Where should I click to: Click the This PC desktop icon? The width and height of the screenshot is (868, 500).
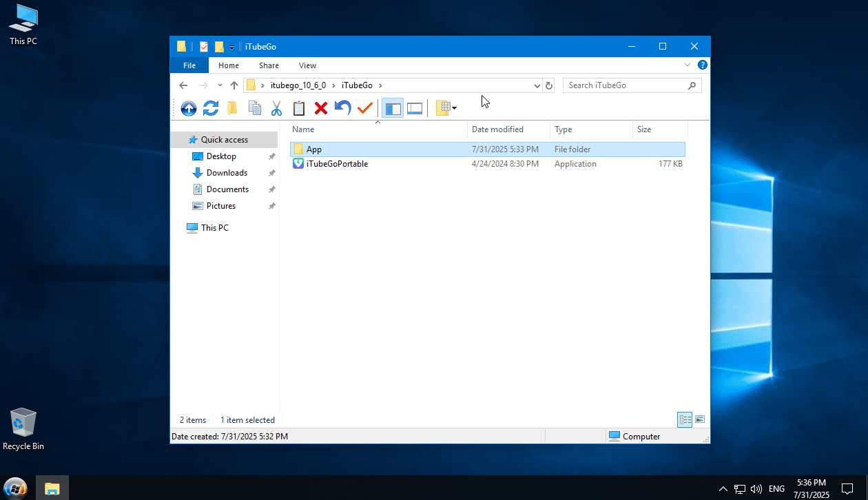pos(23,25)
